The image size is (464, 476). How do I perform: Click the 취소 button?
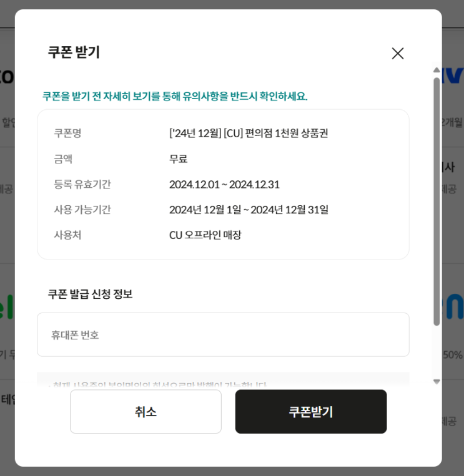click(146, 411)
